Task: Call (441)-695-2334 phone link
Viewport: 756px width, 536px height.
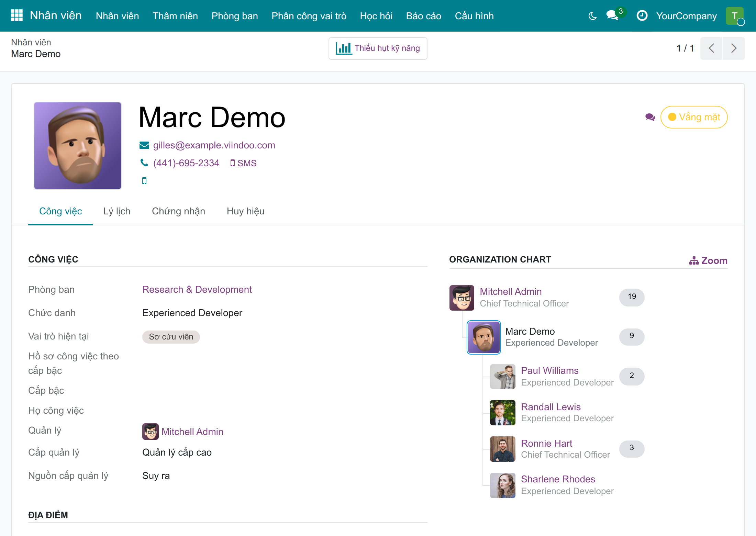Action: click(186, 163)
